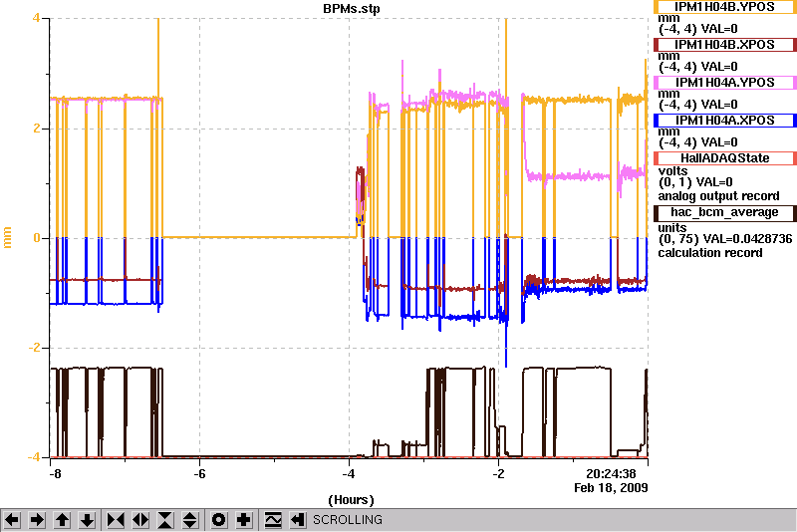Click the diamond-shaped vertical zoom icon
This screenshot has height=532, width=797.
coord(189,520)
